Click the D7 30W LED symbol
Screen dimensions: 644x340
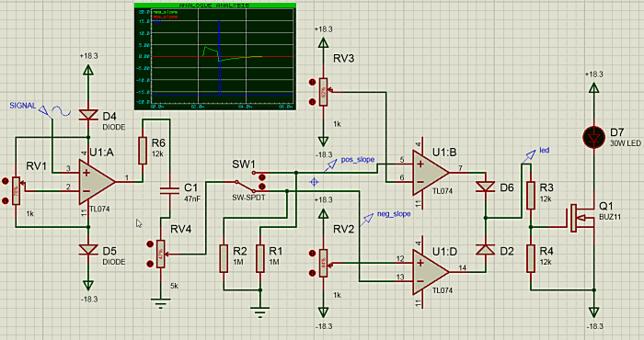coord(594,138)
